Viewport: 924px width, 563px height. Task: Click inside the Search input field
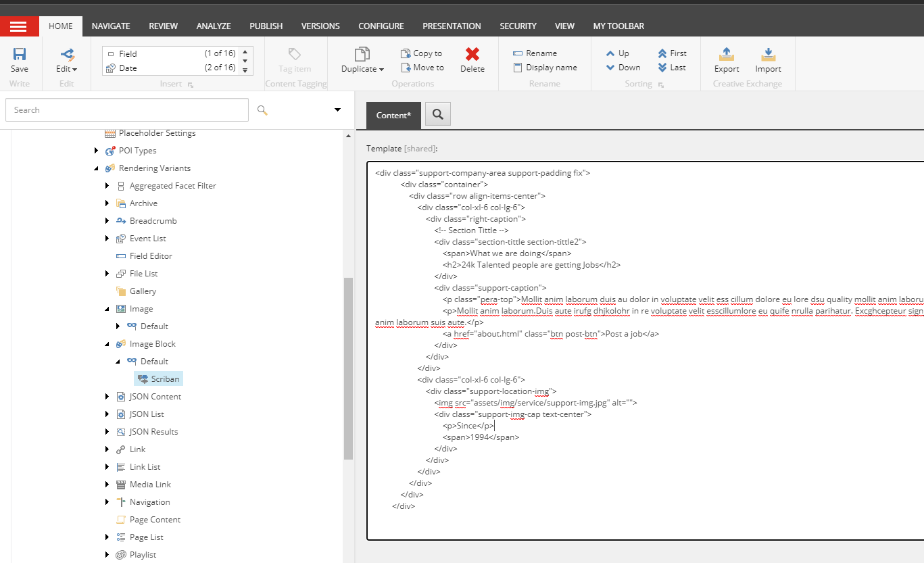coord(126,109)
